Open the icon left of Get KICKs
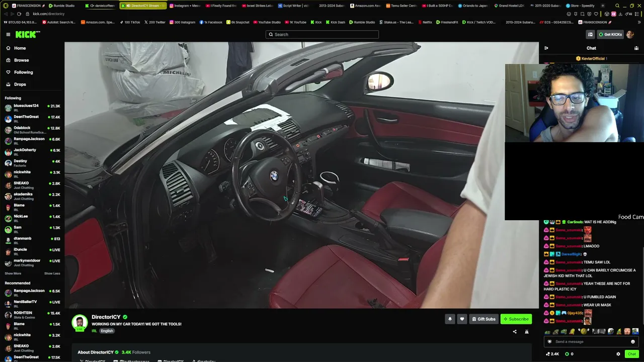Image resolution: width=644 pixels, height=362 pixels. [590, 34]
